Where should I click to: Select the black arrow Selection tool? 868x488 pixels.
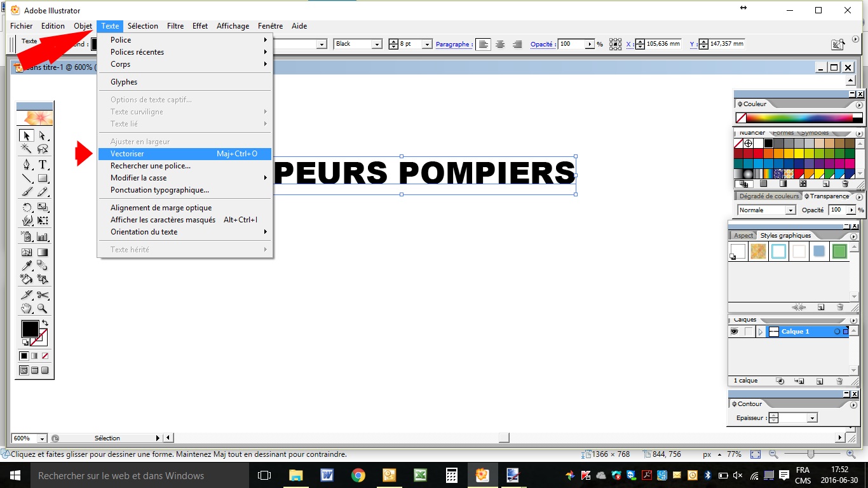click(x=27, y=135)
